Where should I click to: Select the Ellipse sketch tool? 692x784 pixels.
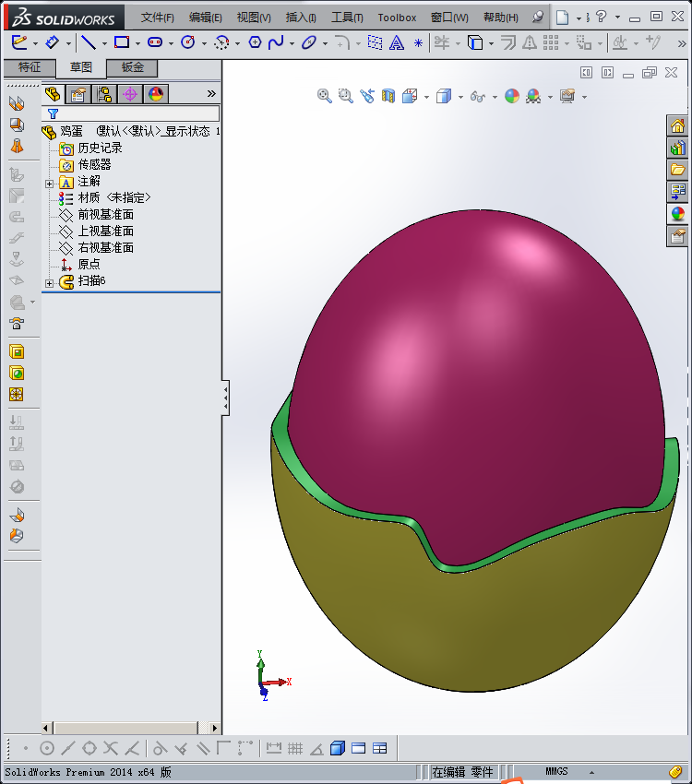309,42
